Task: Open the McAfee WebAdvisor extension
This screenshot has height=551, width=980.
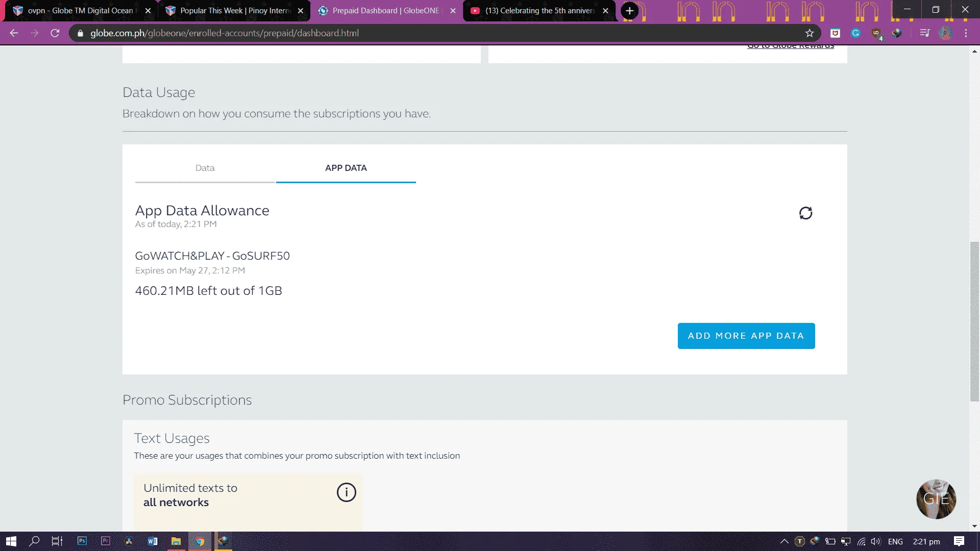Action: click(x=835, y=33)
